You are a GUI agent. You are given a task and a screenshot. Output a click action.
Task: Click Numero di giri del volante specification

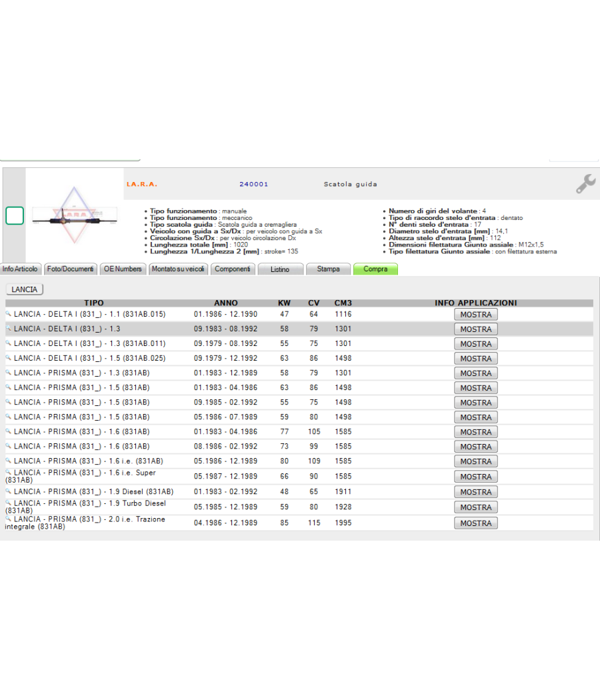(x=437, y=211)
